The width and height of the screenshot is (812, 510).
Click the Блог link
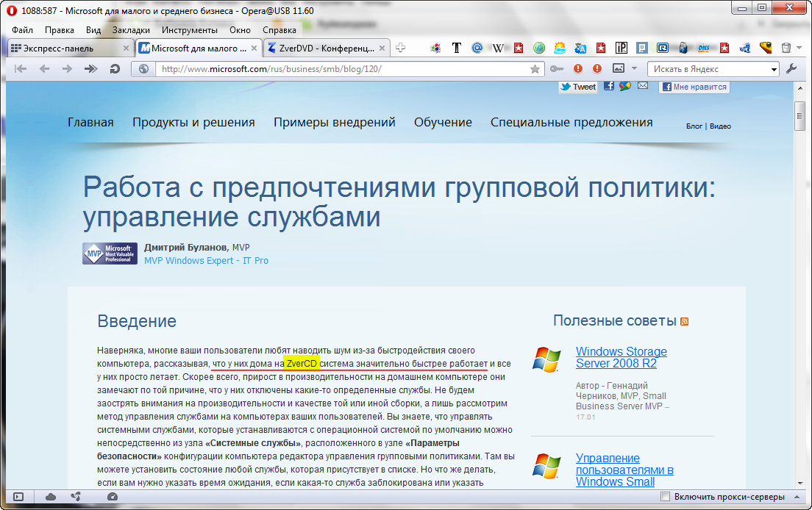(x=694, y=126)
